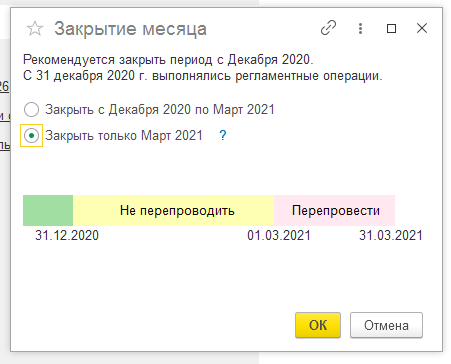Image resolution: width=451 pixels, height=364 pixels.
Task: Select radio Закрыть с Декабря 2020 по Март 2021
Action: click(32, 109)
